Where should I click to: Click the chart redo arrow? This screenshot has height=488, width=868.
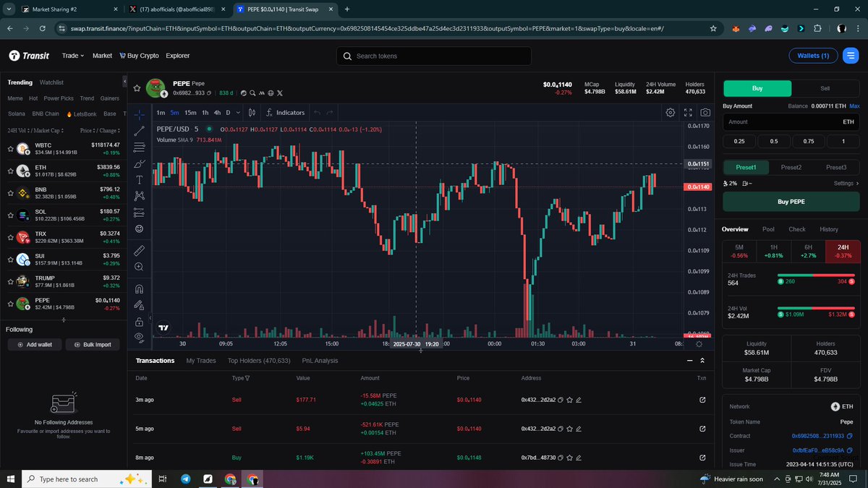pos(330,113)
